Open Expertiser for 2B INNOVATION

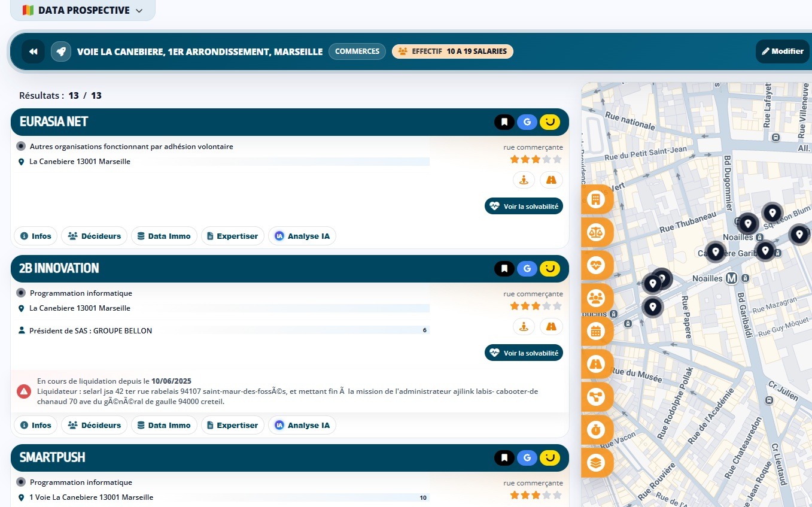232,425
